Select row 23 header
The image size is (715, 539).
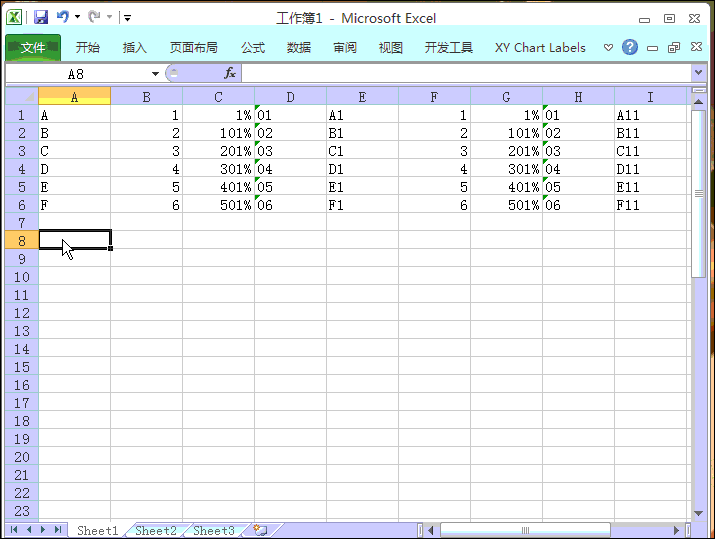[x=21, y=511]
